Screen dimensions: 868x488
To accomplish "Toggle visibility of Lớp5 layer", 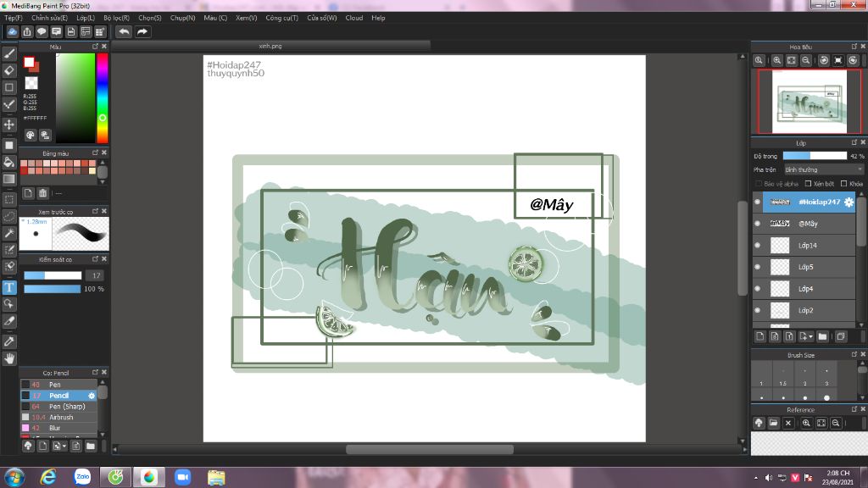I will click(757, 267).
